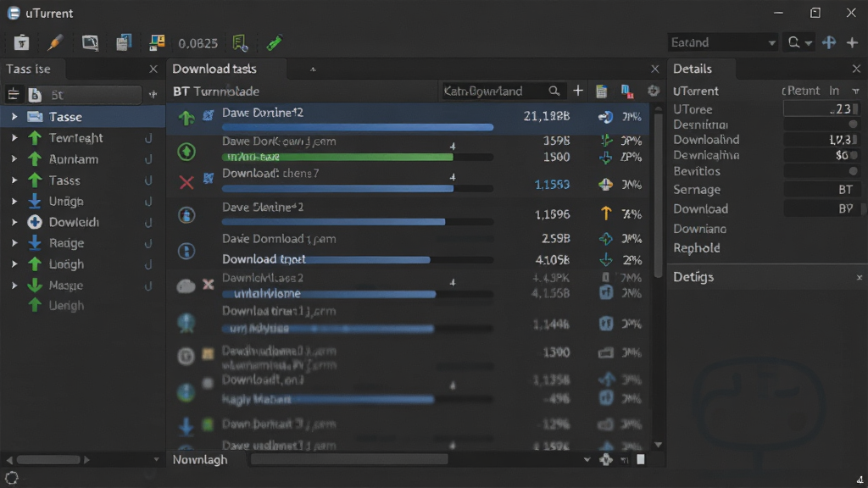Click the status icon on Dawe Dorrine12 row

(605, 117)
